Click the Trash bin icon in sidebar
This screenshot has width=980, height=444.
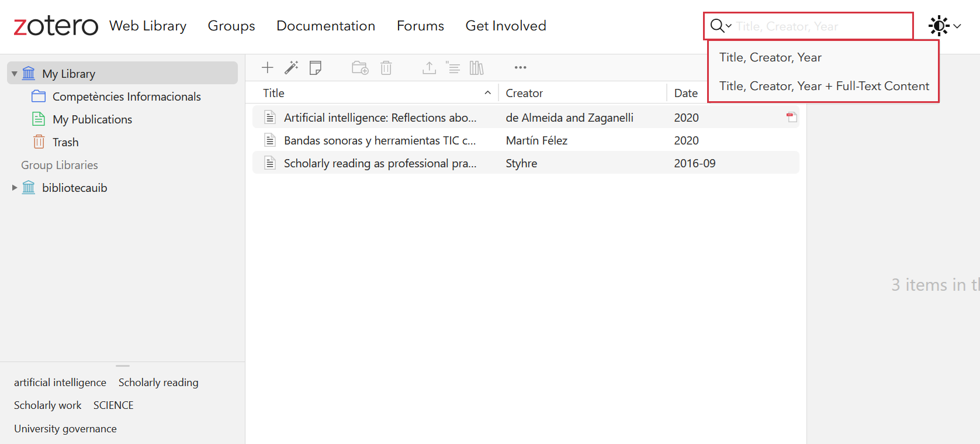coord(39,142)
